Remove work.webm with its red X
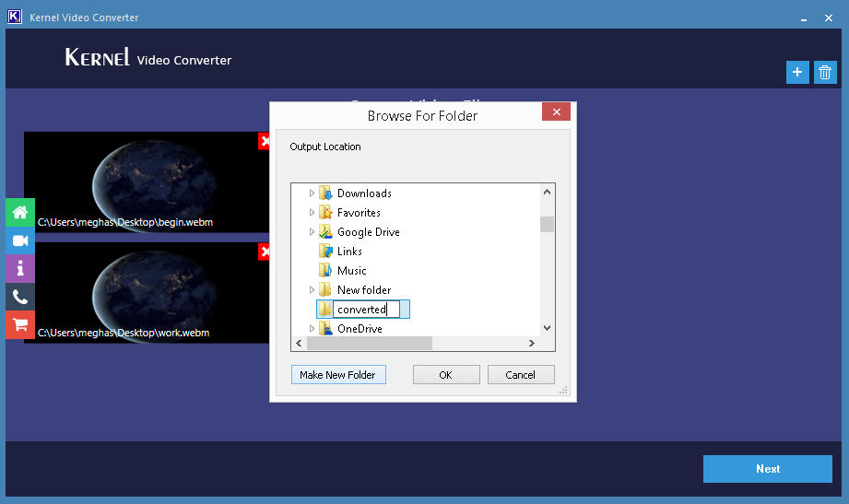This screenshot has width=849, height=504. (265, 252)
